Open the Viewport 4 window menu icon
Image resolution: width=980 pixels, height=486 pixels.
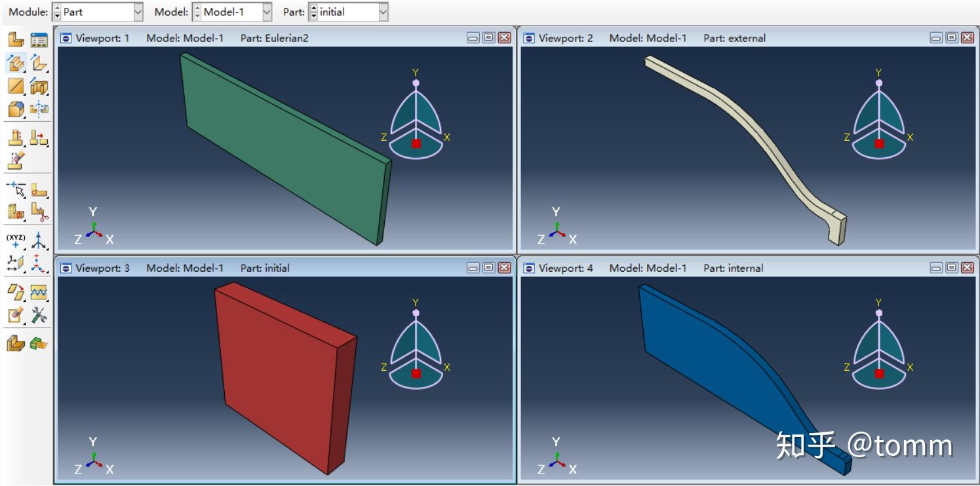tap(529, 268)
